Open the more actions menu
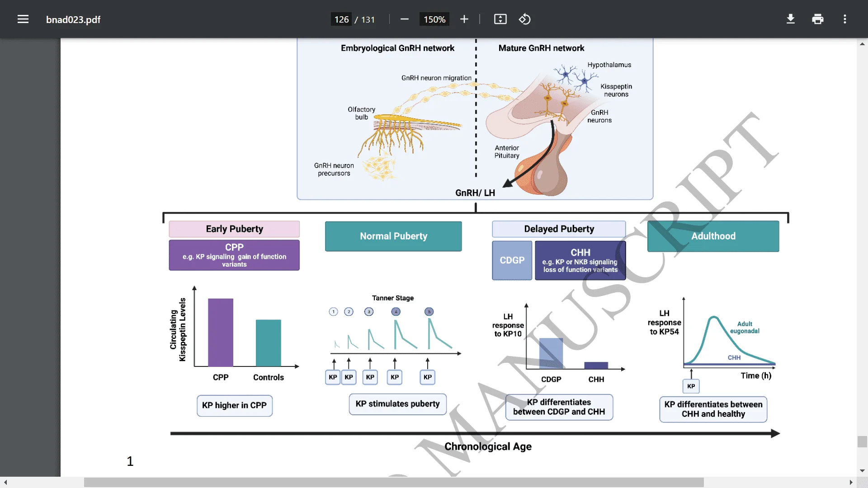868x488 pixels. pyautogui.click(x=845, y=19)
